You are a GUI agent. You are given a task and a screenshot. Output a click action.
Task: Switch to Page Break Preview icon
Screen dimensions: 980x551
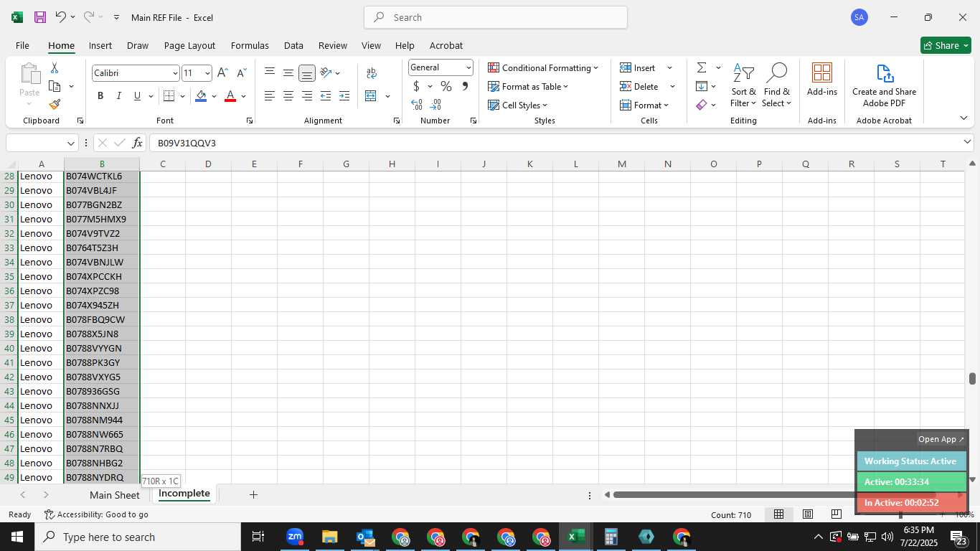[836, 514]
